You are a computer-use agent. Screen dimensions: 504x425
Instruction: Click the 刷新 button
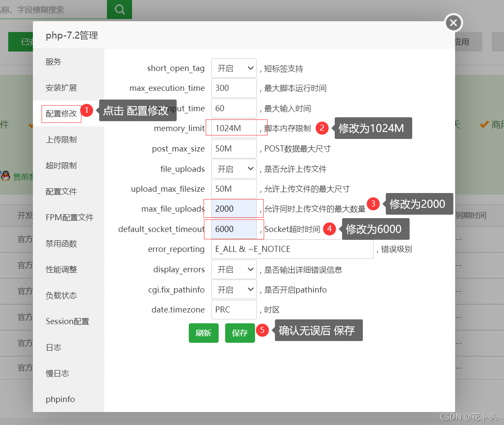(204, 333)
